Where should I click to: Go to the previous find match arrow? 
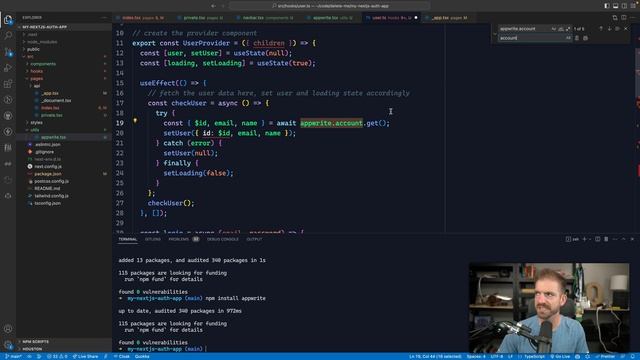(601, 29)
